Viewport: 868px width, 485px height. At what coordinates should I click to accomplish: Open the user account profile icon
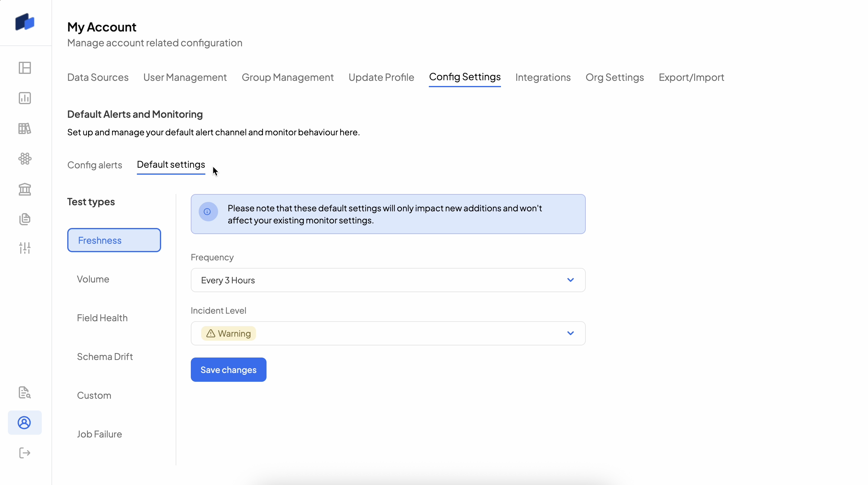click(x=25, y=423)
